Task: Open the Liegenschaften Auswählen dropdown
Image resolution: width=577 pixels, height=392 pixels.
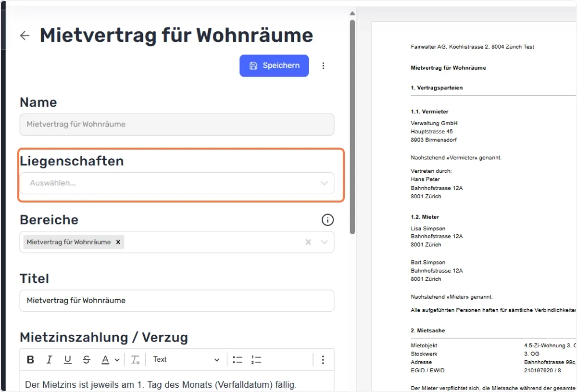Action: [176, 183]
